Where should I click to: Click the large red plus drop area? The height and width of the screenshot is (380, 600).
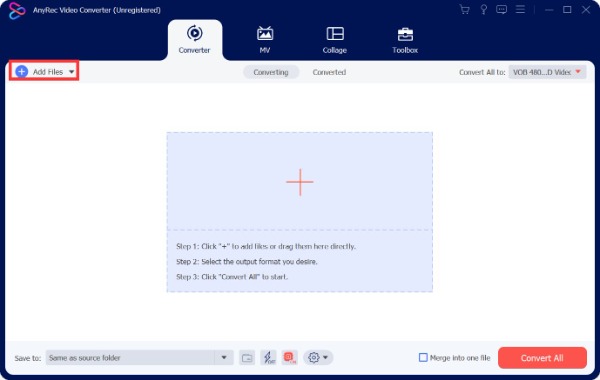click(x=300, y=182)
